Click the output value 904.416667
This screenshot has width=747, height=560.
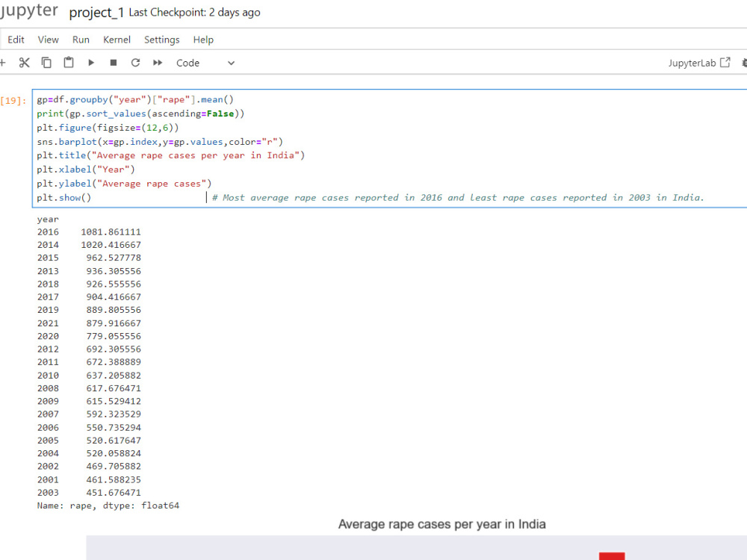point(114,296)
